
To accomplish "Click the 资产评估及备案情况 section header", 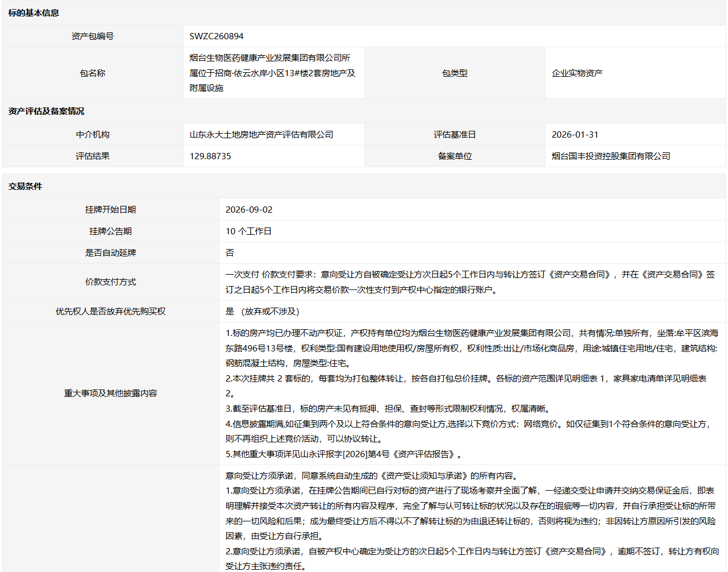I will 46,111.
